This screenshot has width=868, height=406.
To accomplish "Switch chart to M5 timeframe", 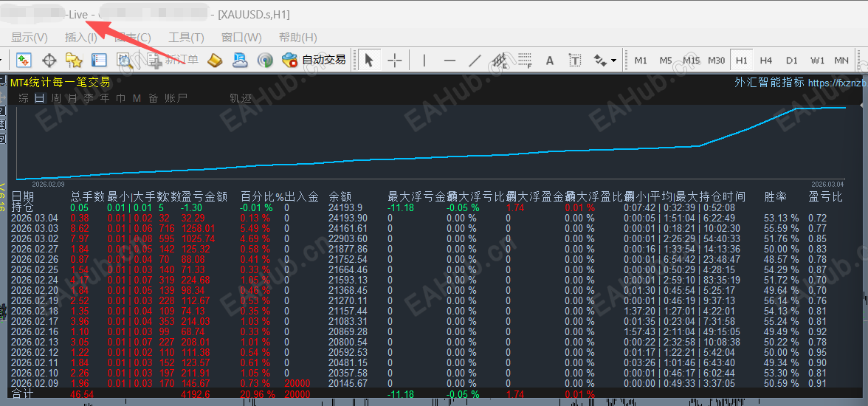I will tap(666, 61).
